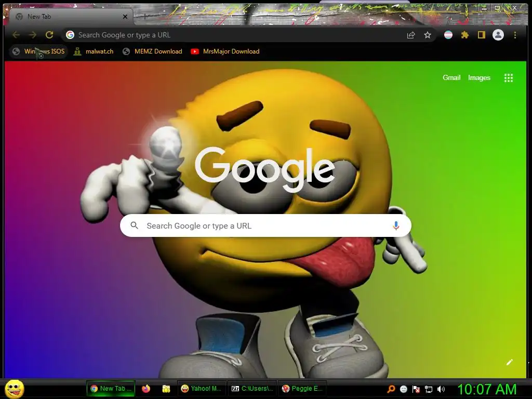Toggle the Chrome side panel
Image resolution: width=532 pixels, height=399 pixels.
pos(482,35)
